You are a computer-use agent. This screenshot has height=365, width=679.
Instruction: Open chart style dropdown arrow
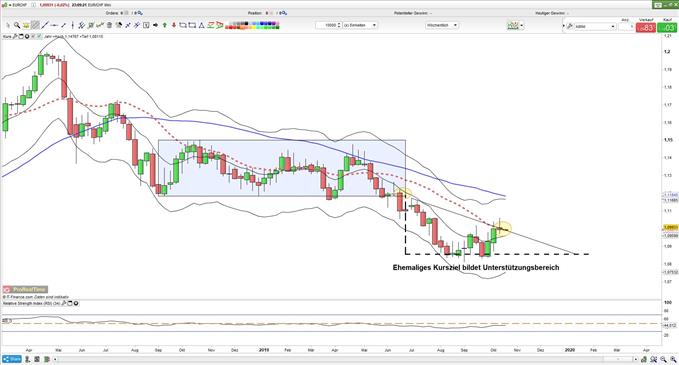click(x=522, y=26)
